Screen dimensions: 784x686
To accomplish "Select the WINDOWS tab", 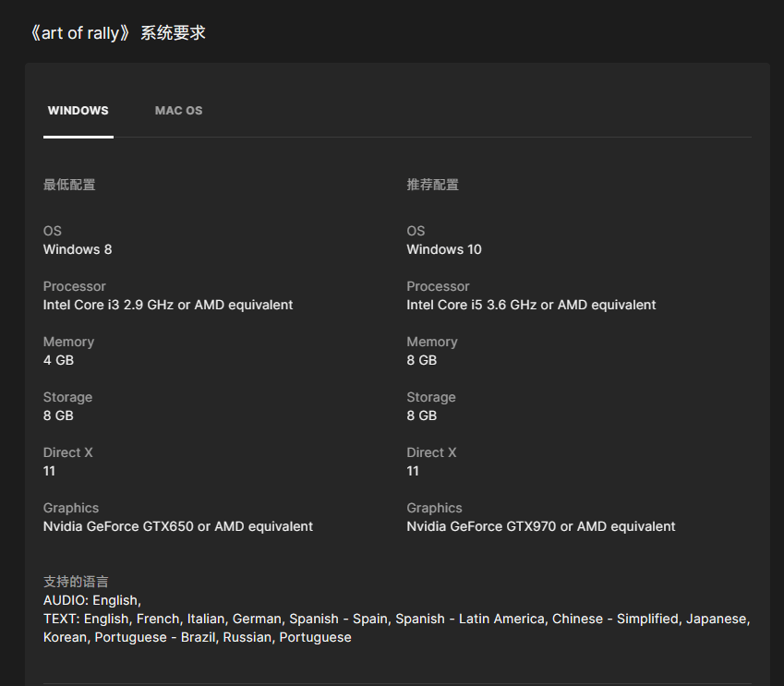I will pos(78,111).
